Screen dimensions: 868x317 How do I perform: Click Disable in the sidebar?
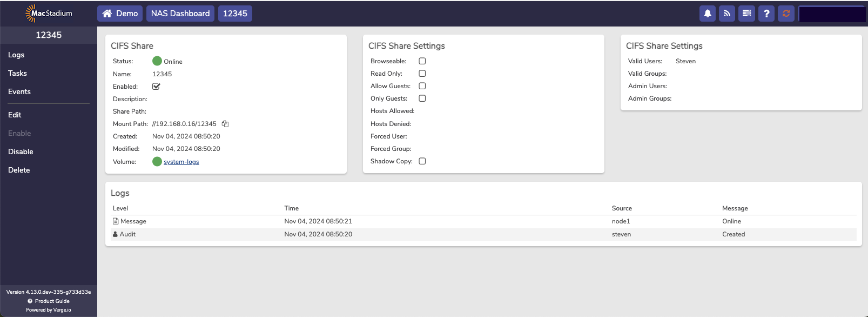pyautogui.click(x=21, y=151)
